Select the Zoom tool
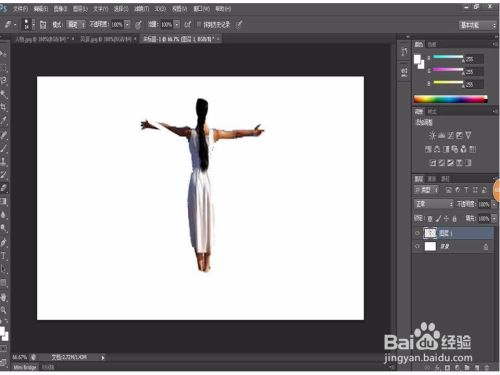Image resolution: width=500 pixels, height=375 pixels. (4, 310)
